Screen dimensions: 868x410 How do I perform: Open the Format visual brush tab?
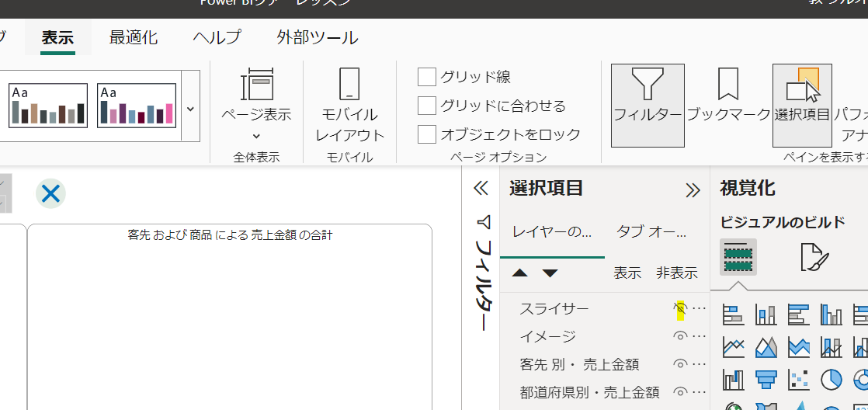[814, 257]
